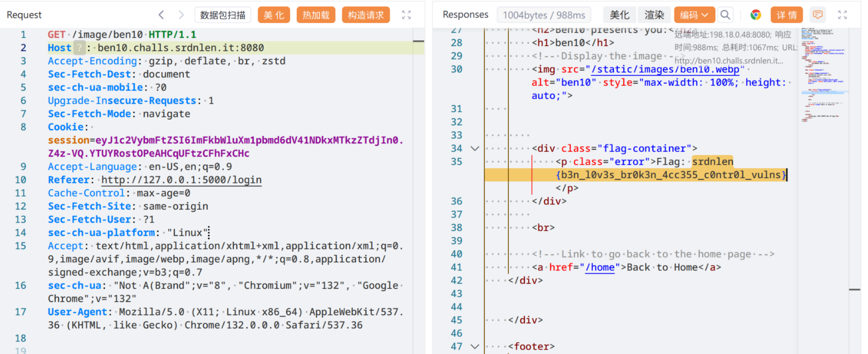Click the session cookie value
The height and width of the screenshot is (354, 868).
click(225, 147)
